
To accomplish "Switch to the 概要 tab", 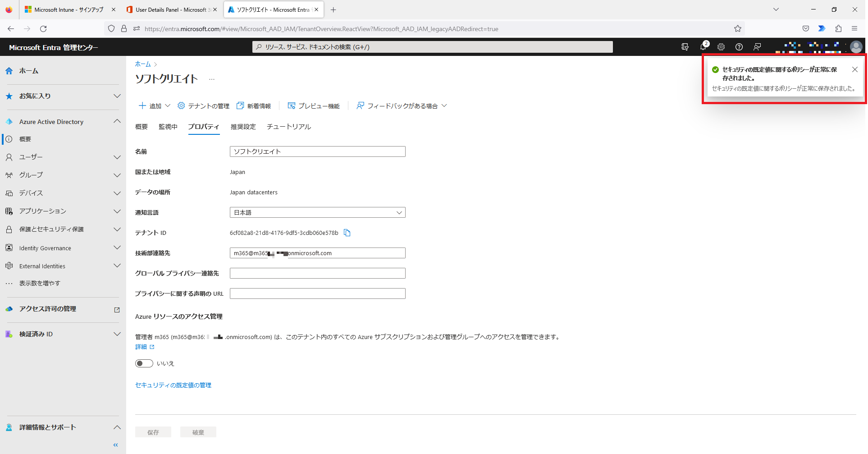I will point(142,127).
